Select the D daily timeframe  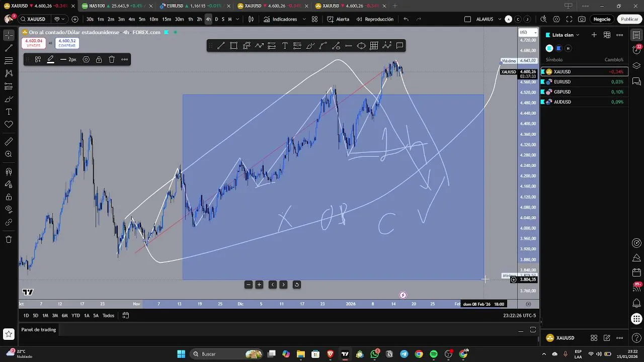(x=216, y=19)
